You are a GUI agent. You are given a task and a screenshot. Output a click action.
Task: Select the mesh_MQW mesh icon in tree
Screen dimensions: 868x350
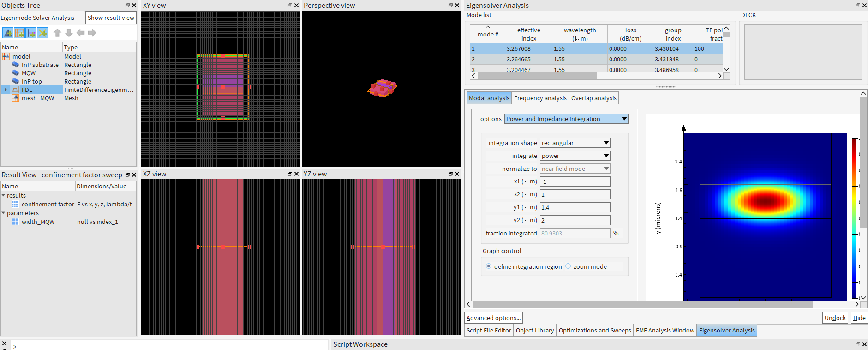tap(15, 98)
